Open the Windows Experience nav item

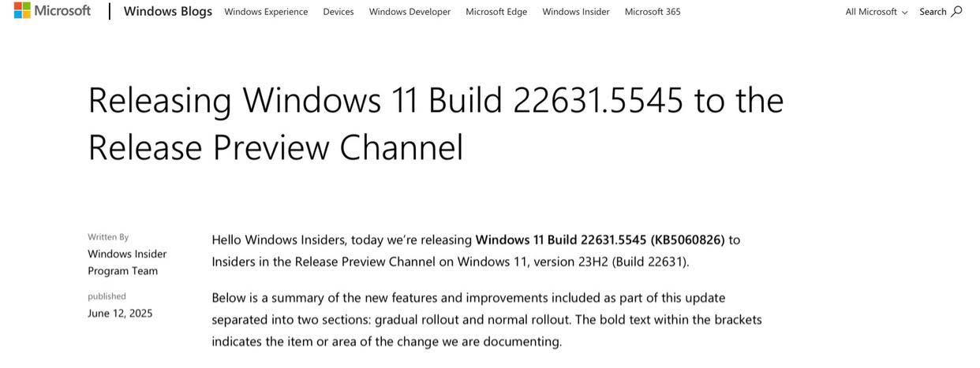pyautogui.click(x=266, y=12)
